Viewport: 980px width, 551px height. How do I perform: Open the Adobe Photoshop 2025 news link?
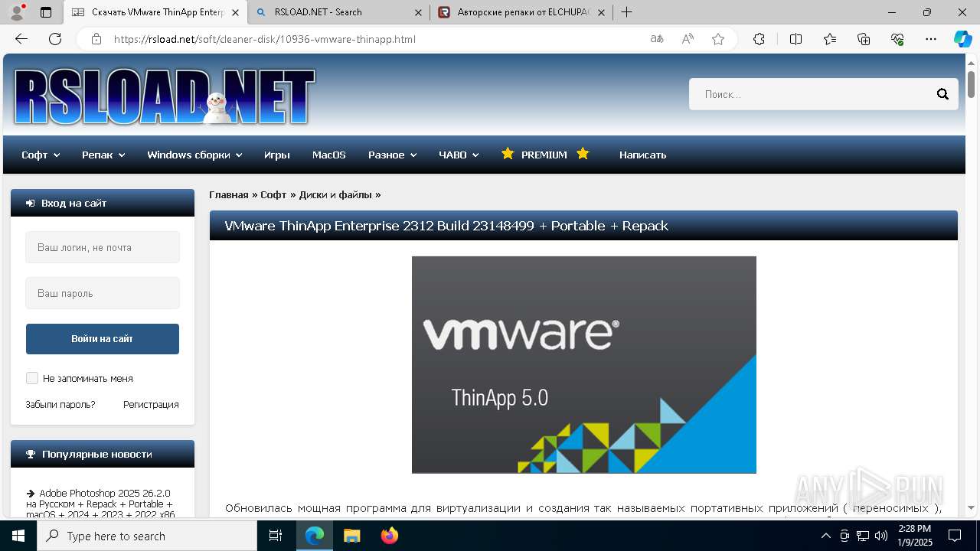100,504
